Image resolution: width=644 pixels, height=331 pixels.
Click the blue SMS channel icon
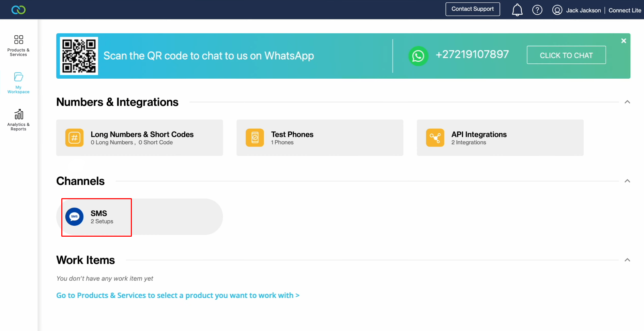tap(74, 217)
